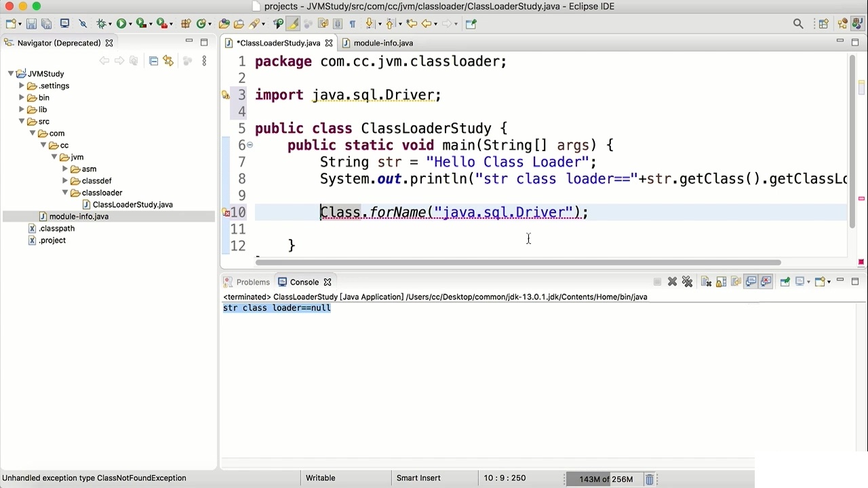
Task: Open the Navigator view menu
Action: point(204,61)
